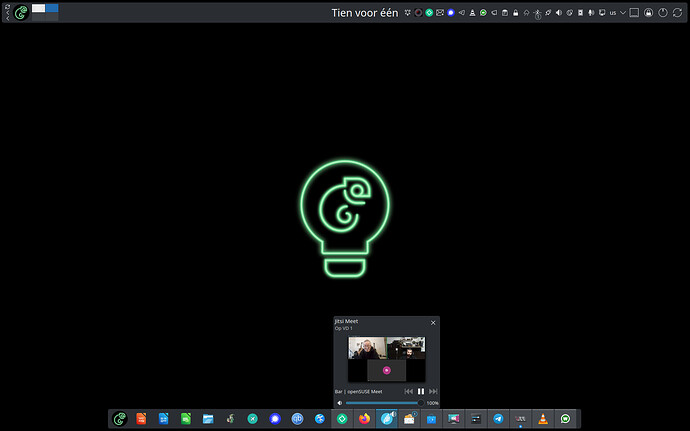Image resolution: width=690 pixels, height=431 pixels.
Task: Open the green WhatsApp-like tray icon in top panel
Action: pyautogui.click(x=483, y=13)
